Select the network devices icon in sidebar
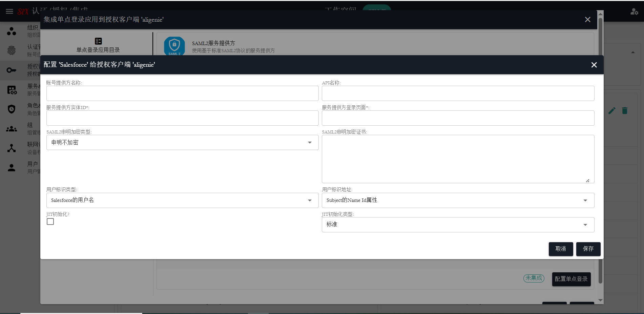The width and height of the screenshot is (644, 314). click(12, 148)
